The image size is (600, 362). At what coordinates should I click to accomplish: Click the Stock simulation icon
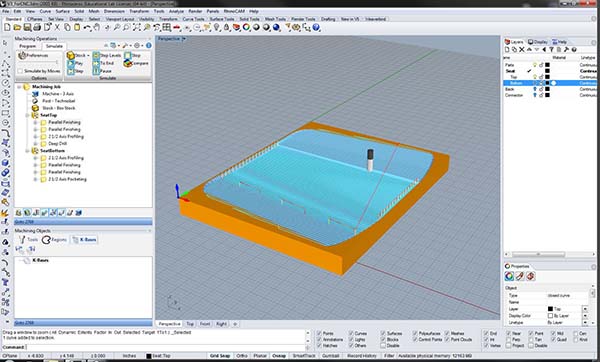(x=77, y=55)
